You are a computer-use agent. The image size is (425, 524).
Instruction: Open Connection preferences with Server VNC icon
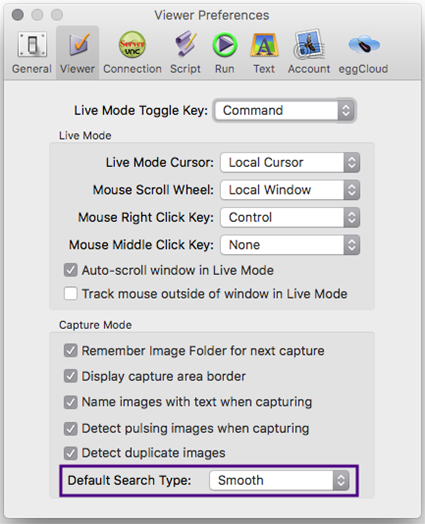coord(132,52)
